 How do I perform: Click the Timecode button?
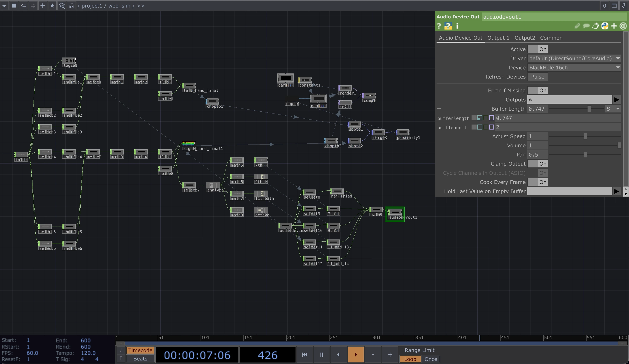[x=140, y=350]
